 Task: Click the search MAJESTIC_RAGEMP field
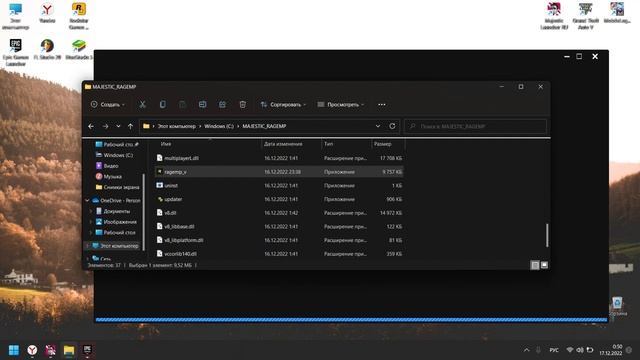pyautogui.click(x=475, y=126)
